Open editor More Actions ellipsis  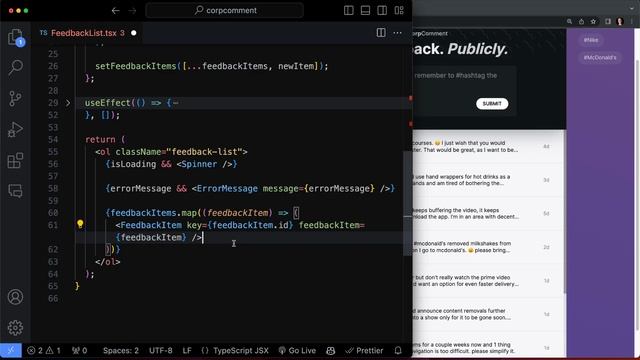[x=398, y=33]
